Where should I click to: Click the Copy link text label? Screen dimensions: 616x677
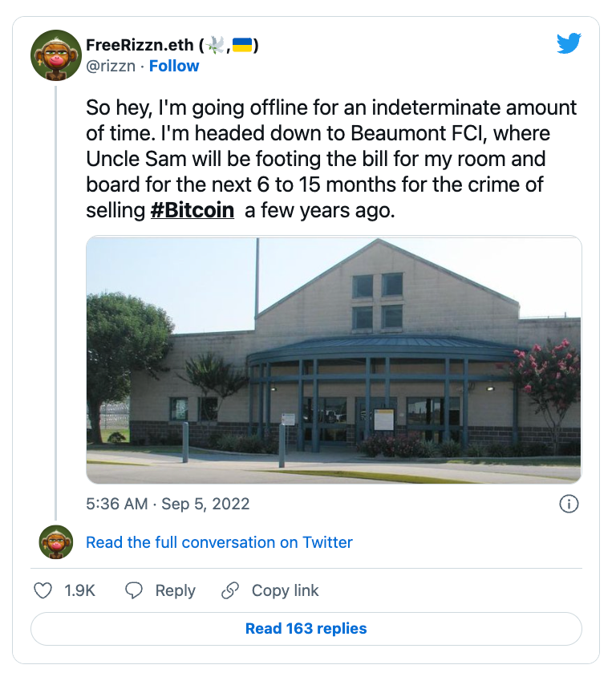285,590
